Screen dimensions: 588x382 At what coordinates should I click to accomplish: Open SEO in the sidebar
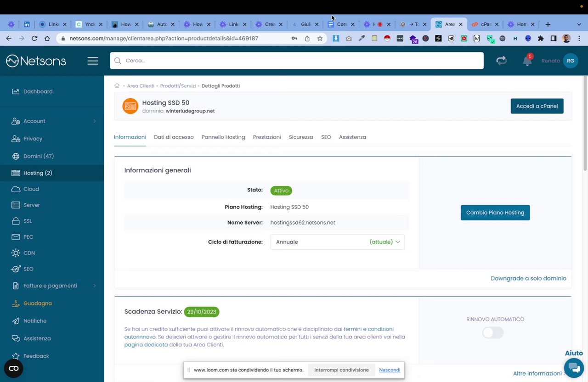(28, 269)
